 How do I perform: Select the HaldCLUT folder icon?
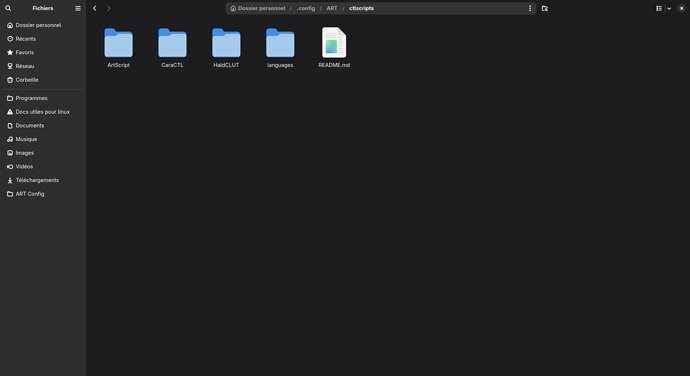click(226, 43)
